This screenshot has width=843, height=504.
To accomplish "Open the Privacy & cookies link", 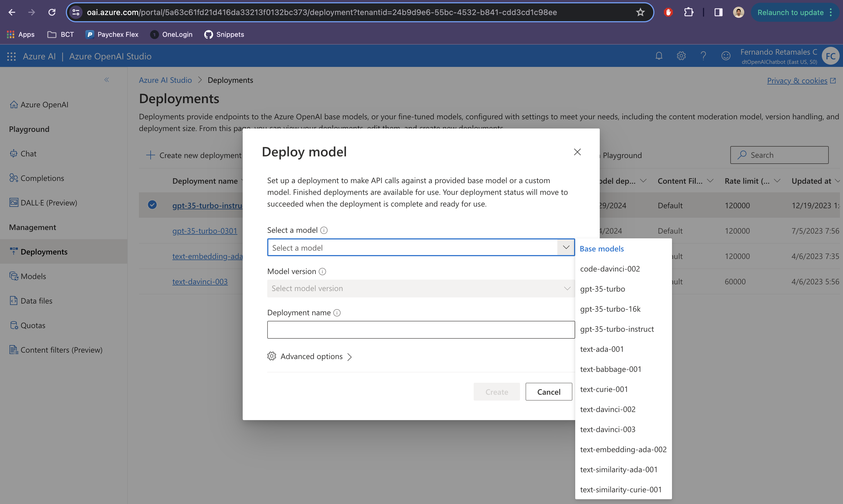I will point(797,81).
